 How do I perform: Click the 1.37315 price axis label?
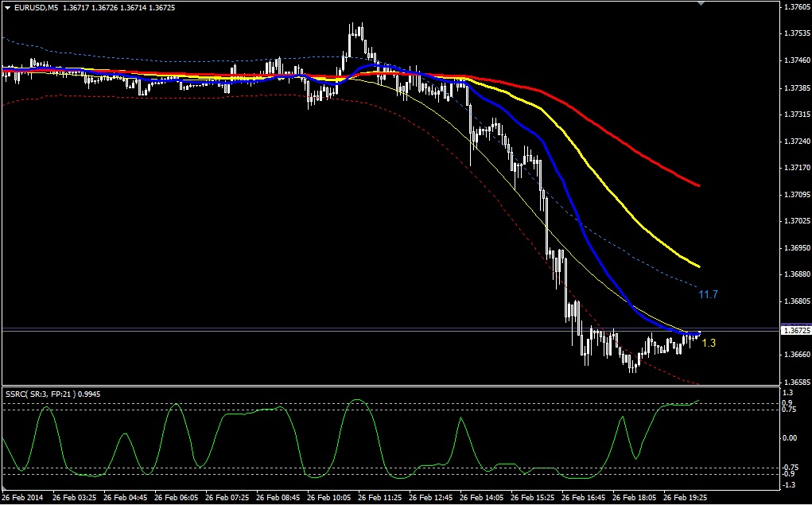798,114
